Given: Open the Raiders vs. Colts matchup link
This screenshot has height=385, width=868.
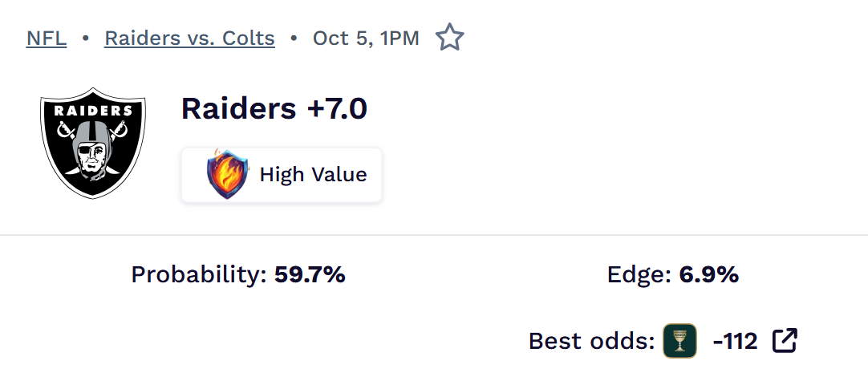Looking at the screenshot, I should coord(189,38).
